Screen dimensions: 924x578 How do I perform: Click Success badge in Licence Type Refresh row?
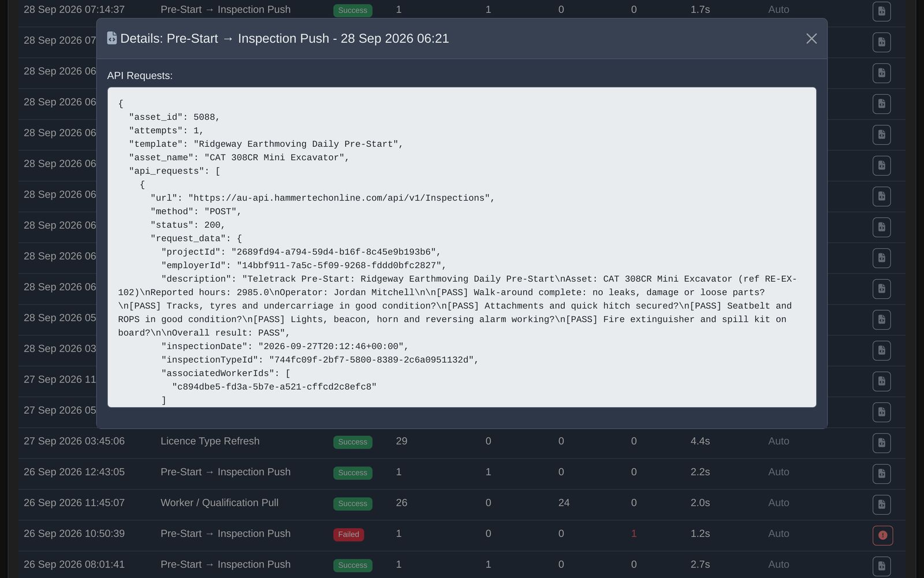[352, 442]
